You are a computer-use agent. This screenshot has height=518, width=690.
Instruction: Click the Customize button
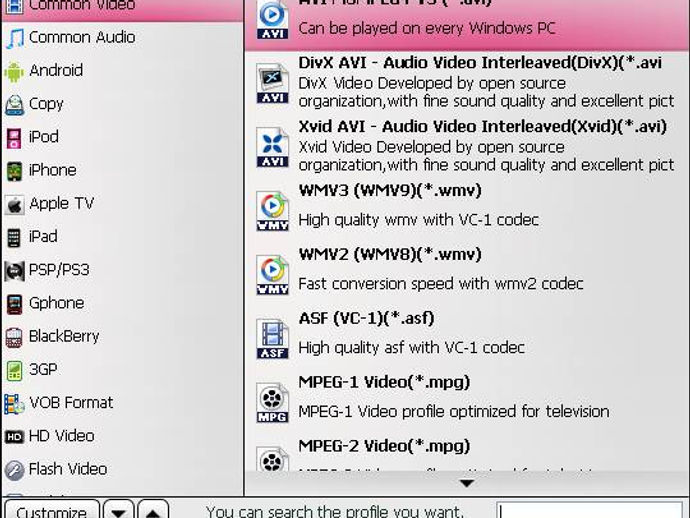(x=52, y=511)
